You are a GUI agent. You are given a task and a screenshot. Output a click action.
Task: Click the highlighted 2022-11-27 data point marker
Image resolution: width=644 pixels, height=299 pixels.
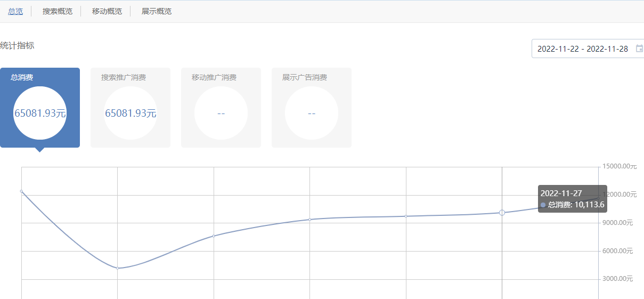pos(502,213)
